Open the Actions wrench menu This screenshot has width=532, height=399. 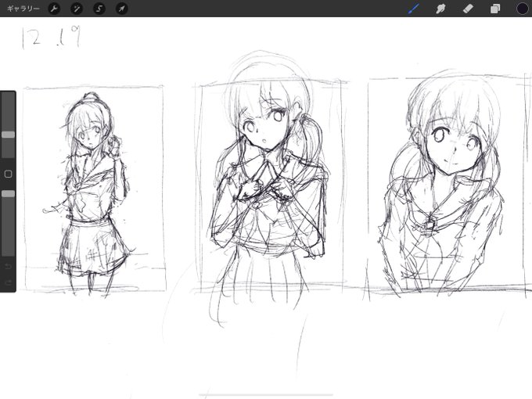click(x=54, y=9)
